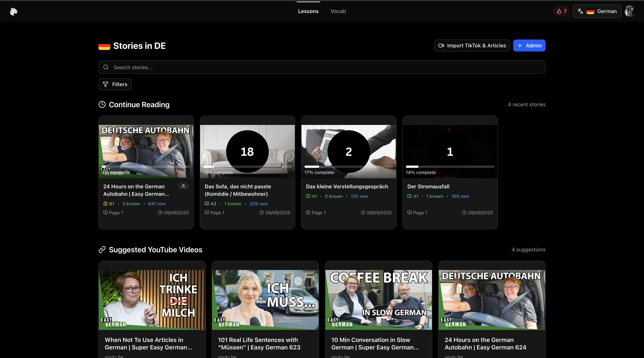Click the B1 level icon on Autobahn card
644x358 pixels.
105,204
